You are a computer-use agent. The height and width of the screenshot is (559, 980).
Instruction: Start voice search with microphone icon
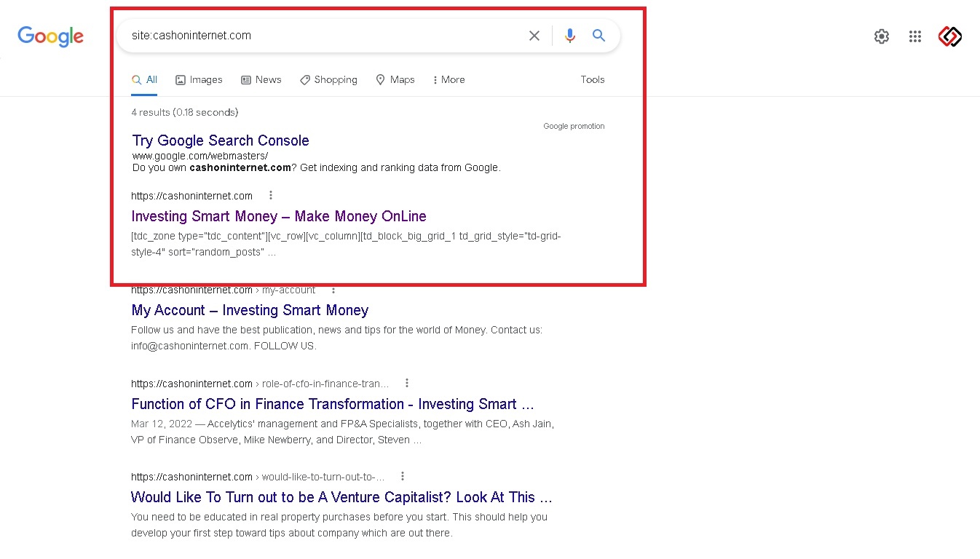tap(569, 36)
